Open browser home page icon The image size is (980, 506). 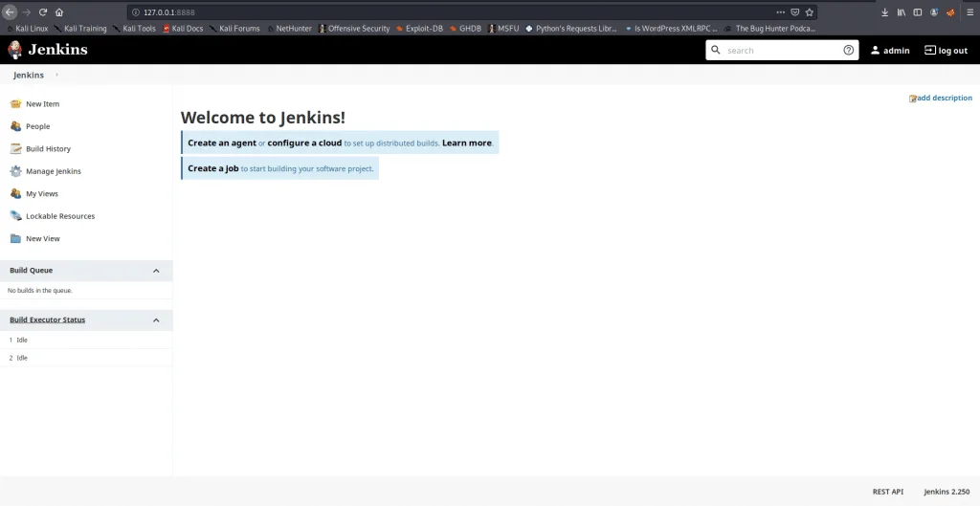tap(59, 11)
